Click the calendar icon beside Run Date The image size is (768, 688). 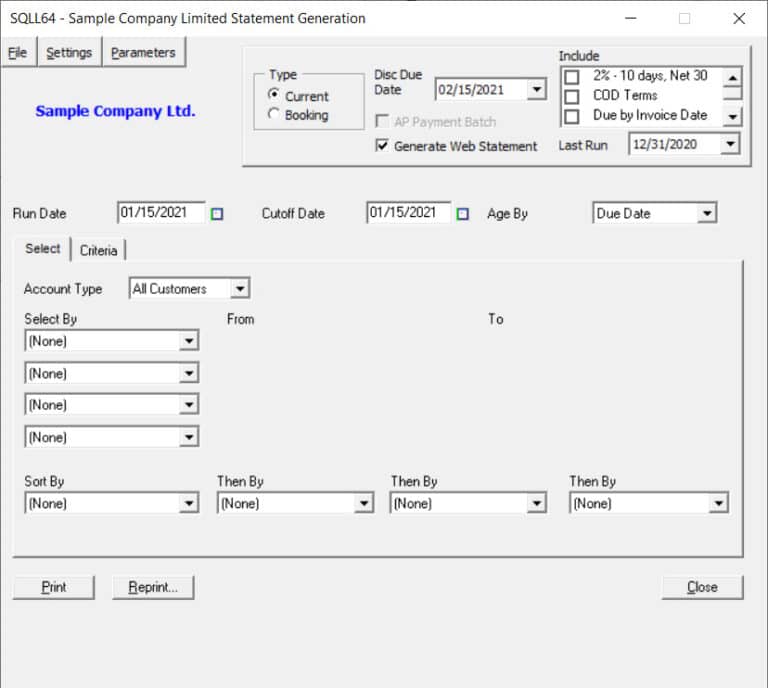point(217,213)
